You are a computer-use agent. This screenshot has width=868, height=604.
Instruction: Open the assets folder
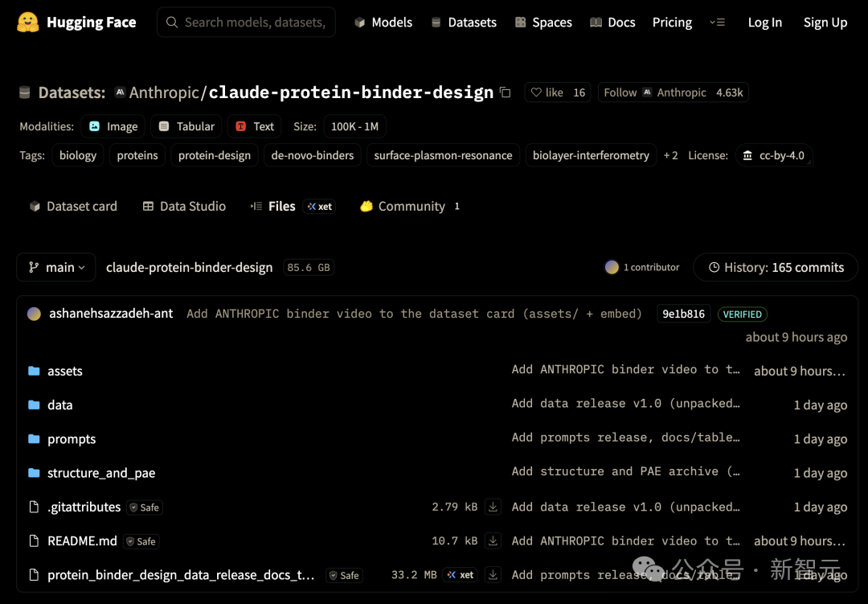click(65, 371)
